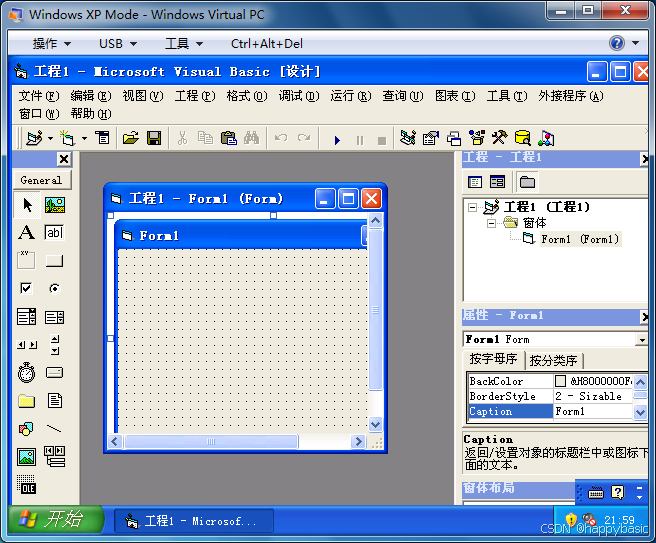Viewport: 656px width, 543px height.
Task: Click the Add Standard EXE Project icon
Action: click(x=34, y=138)
